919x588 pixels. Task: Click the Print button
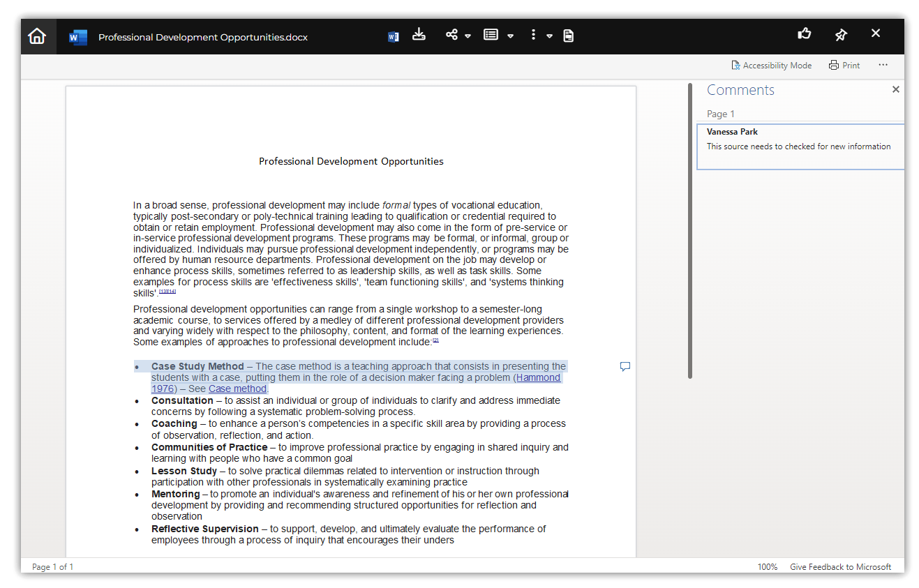pos(844,66)
